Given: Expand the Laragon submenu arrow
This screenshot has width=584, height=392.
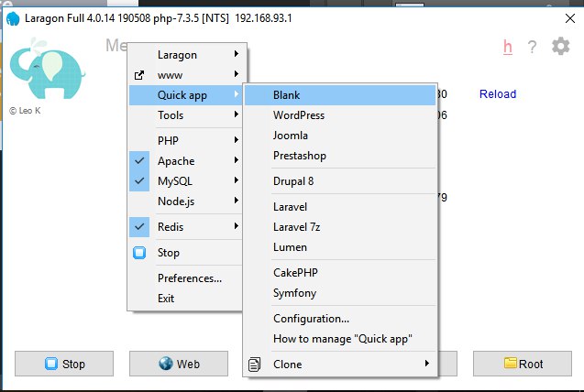Looking at the screenshot, I should point(237,54).
